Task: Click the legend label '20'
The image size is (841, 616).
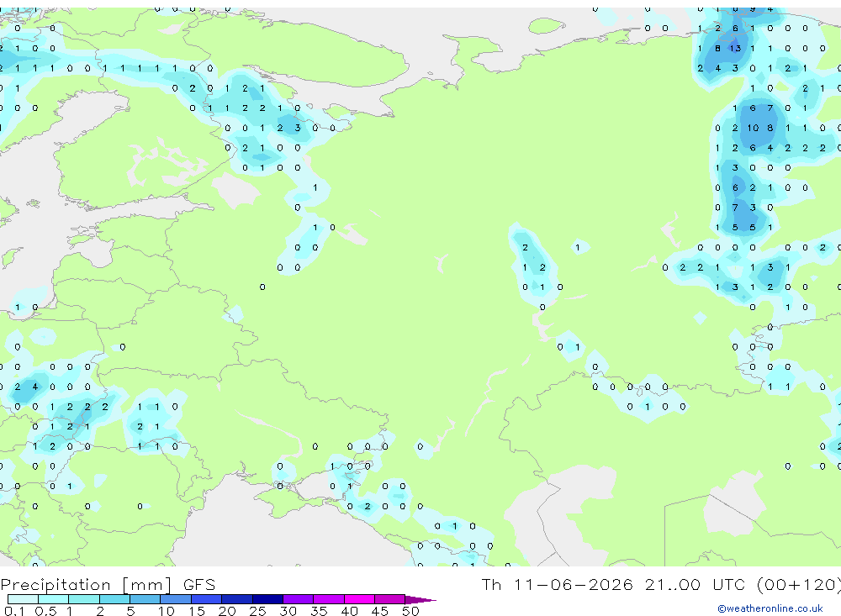Action: (227, 611)
